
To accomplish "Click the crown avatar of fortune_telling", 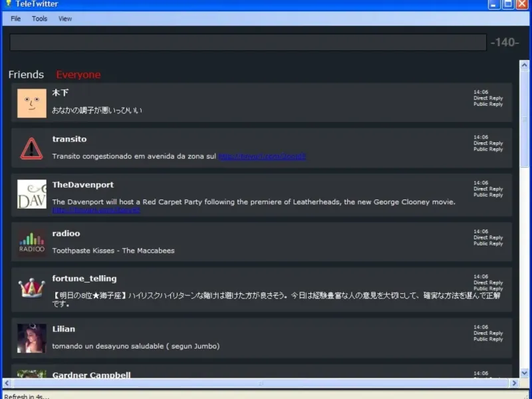I will (x=32, y=288).
